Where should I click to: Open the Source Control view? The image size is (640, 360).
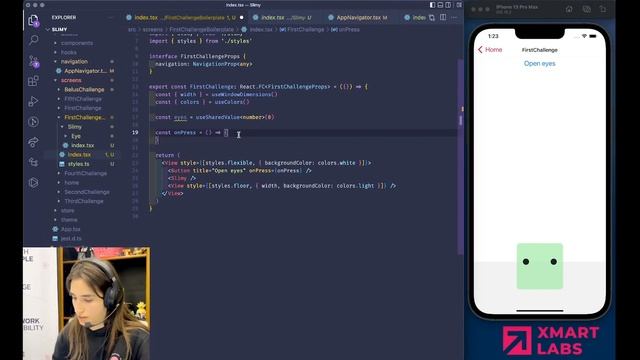pos(33,61)
